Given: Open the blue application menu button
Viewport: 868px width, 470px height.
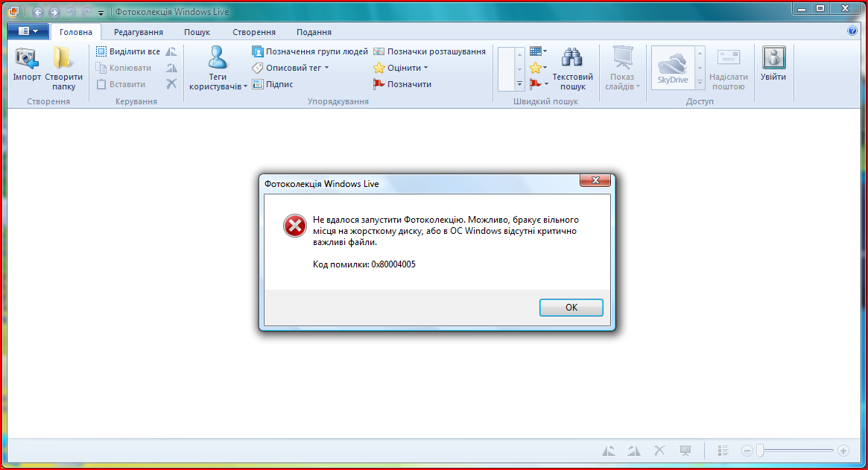Looking at the screenshot, I should click(x=28, y=31).
